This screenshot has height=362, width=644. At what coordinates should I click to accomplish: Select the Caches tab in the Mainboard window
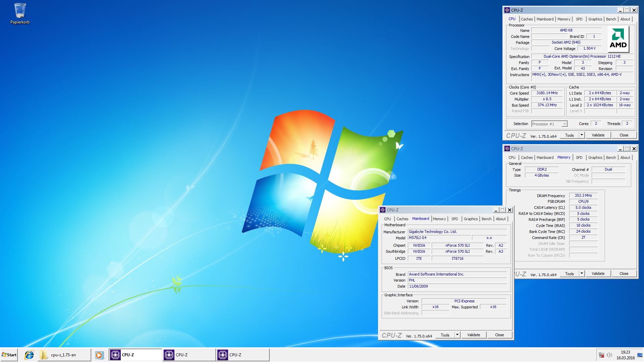click(x=402, y=219)
